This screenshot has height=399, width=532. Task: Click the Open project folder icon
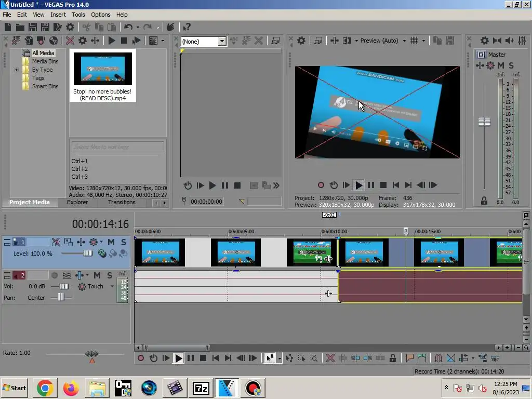click(20, 27)
